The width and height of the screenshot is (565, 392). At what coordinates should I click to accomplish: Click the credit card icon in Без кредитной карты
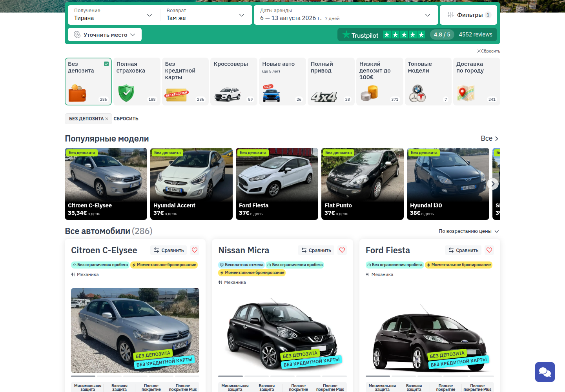(177, 95)
